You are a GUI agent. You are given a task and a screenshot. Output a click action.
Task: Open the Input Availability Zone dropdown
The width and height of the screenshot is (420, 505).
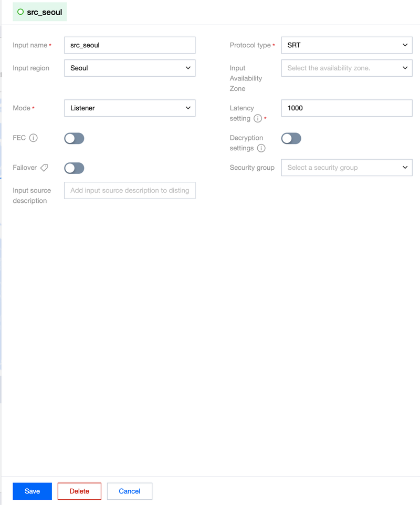[x=346, y=68]
